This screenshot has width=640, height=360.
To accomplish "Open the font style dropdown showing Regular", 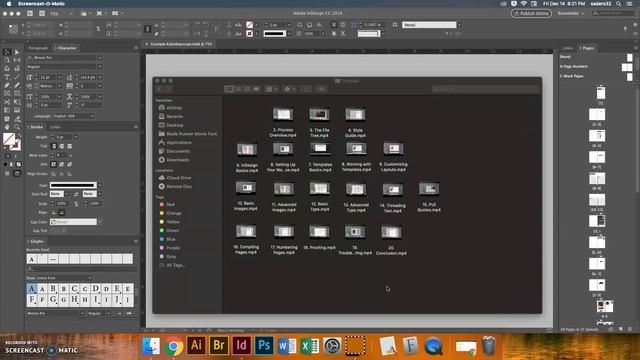I will point(100,67).
